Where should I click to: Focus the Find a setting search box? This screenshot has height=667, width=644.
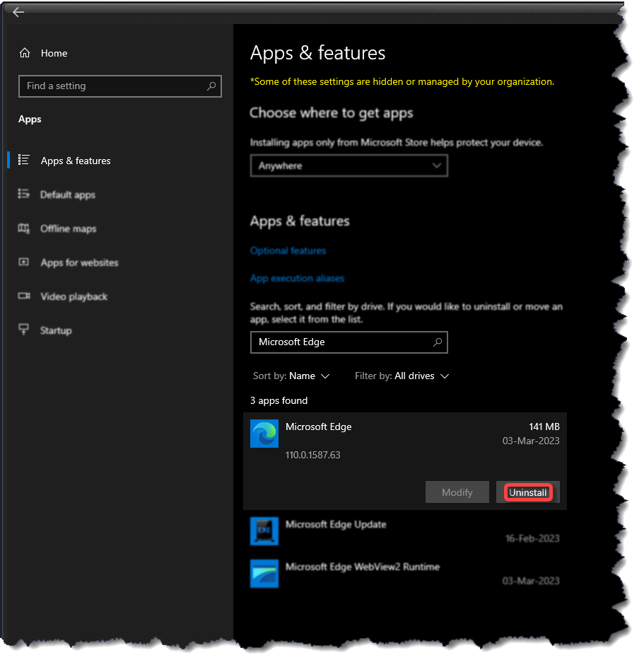120,86
